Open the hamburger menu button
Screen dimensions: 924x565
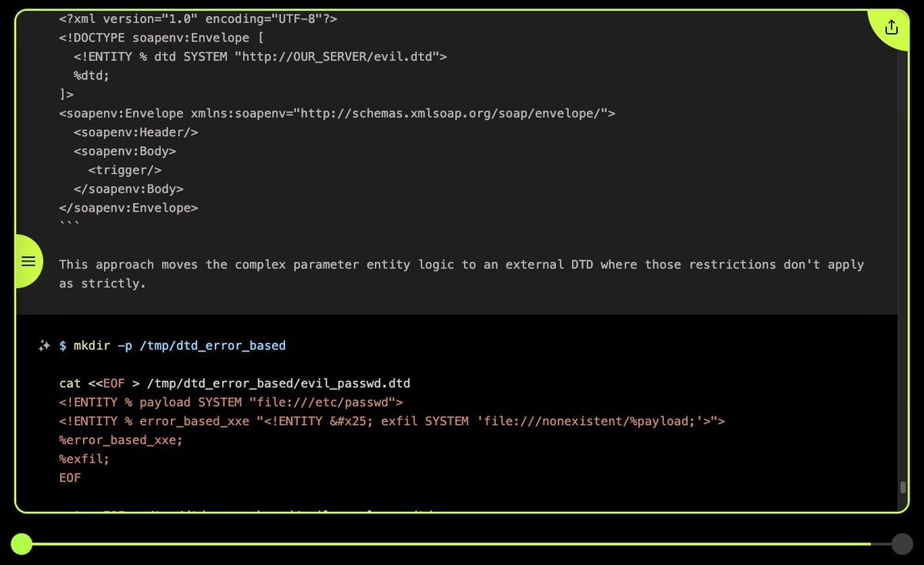coord(28,261)
